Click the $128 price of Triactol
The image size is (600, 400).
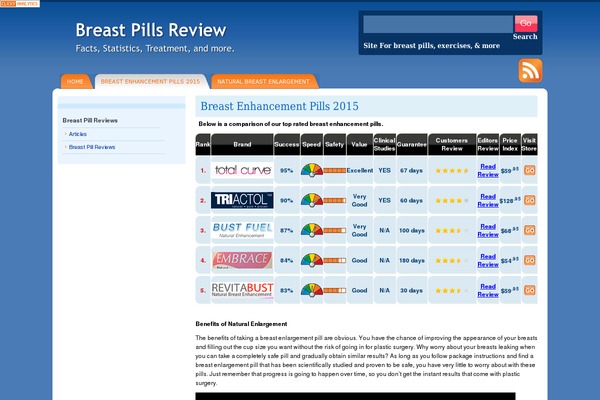(510, 200)
